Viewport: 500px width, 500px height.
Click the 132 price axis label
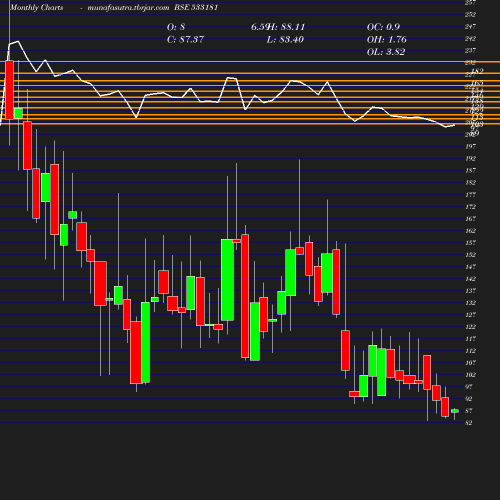(x=470, y=303)
